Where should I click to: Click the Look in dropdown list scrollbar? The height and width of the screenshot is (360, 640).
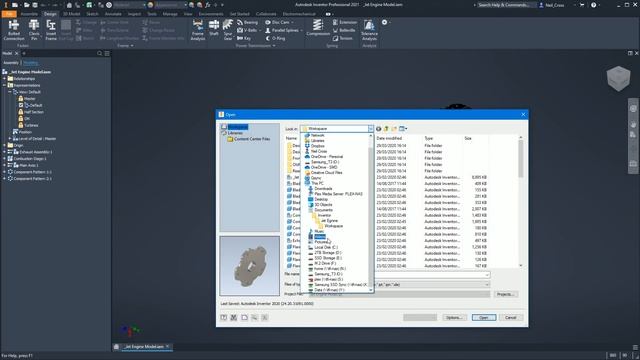pos(371,212)
